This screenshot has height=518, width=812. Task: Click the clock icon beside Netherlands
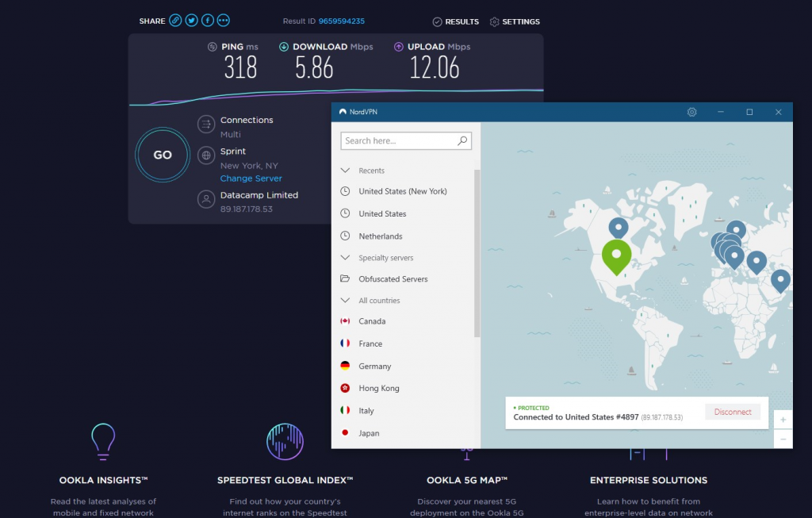point(345,236)
